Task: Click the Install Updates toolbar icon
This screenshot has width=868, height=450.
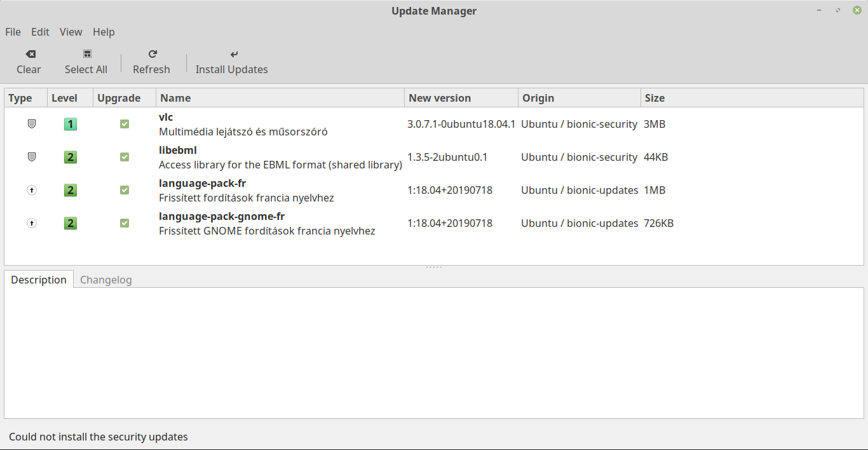Action: pyautogui.click(x=233, y=54)
